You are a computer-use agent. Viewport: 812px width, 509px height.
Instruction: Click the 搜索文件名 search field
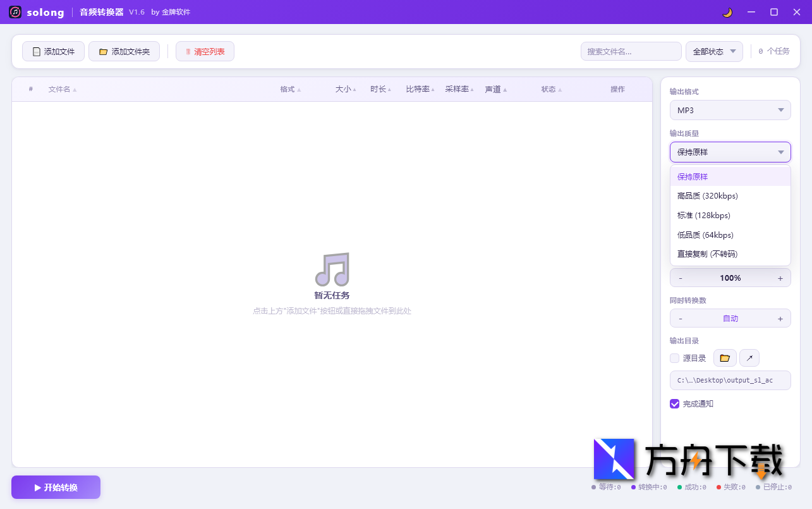(x=630, y=51)
